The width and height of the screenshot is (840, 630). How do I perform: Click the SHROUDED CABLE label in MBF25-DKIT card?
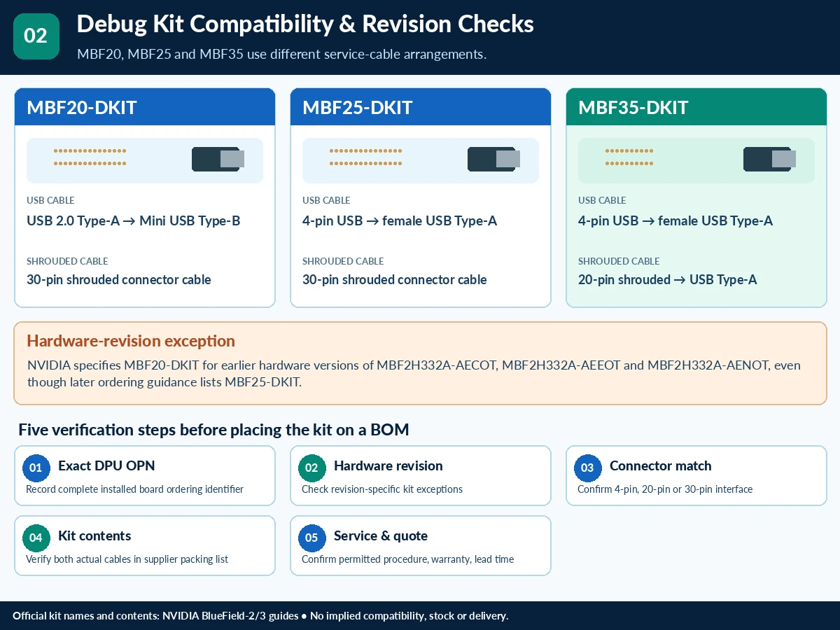point(343,261)
